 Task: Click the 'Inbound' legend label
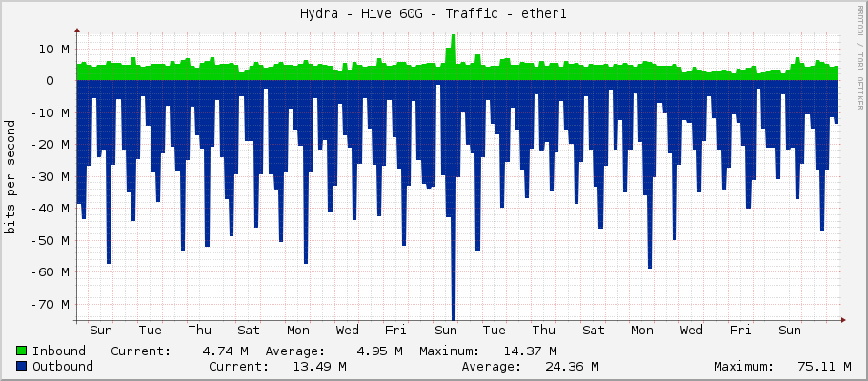pos(59,351)
